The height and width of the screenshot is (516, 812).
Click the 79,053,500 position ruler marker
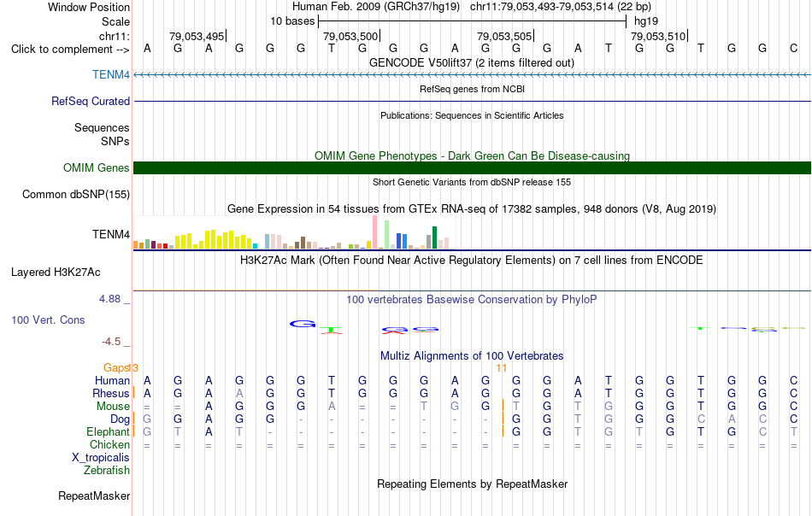350,37
